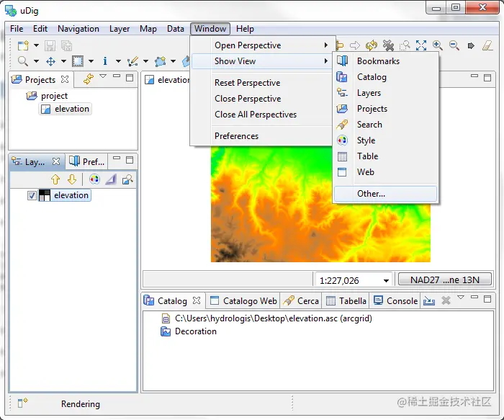The height and width of the screenshot is (420, 504).
Task: Click the New map/project toolbar icon
Action: (23, 45)
